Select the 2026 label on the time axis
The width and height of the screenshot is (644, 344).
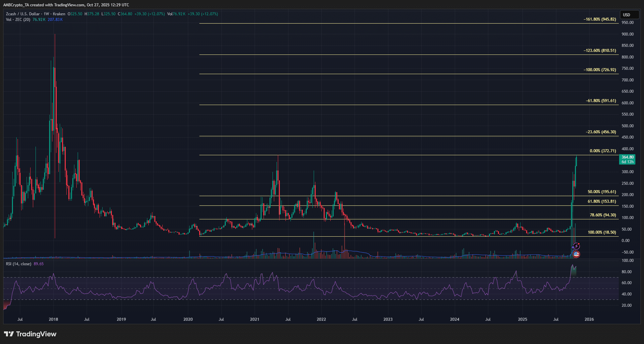[590, 319]
